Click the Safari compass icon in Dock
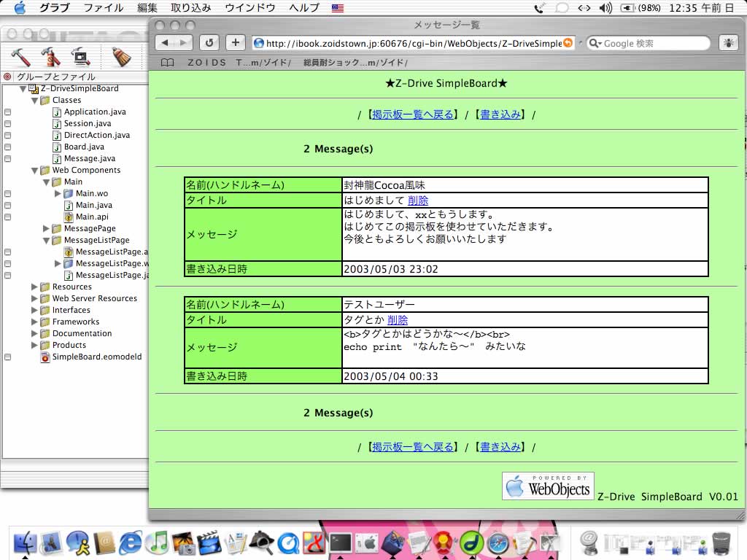Screen dimensions: 747x560 (498, 542)
